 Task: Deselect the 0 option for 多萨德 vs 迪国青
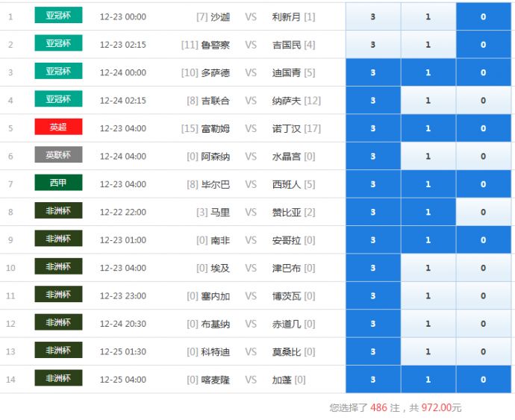(483, 72)
